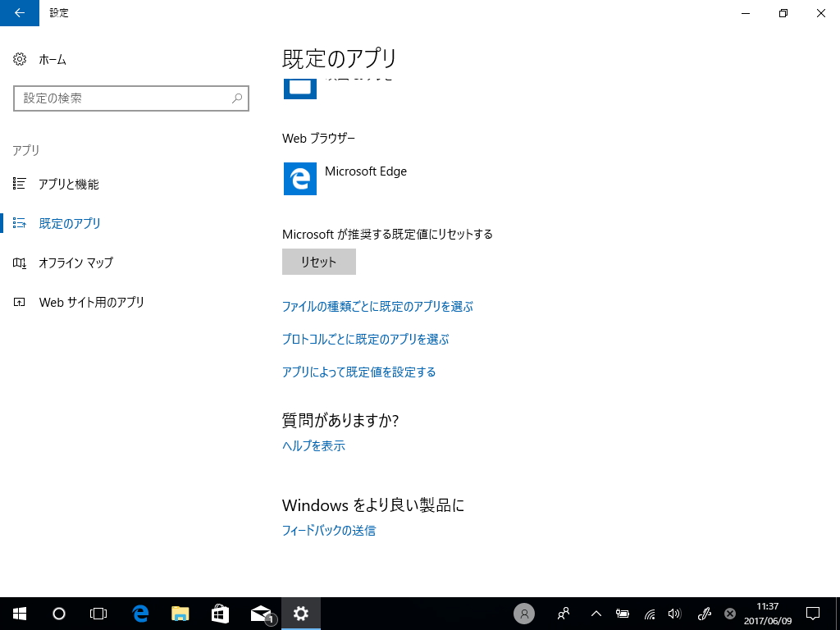Open ホーム settings home
Screen dimensions: 840x630
point(52,59)
